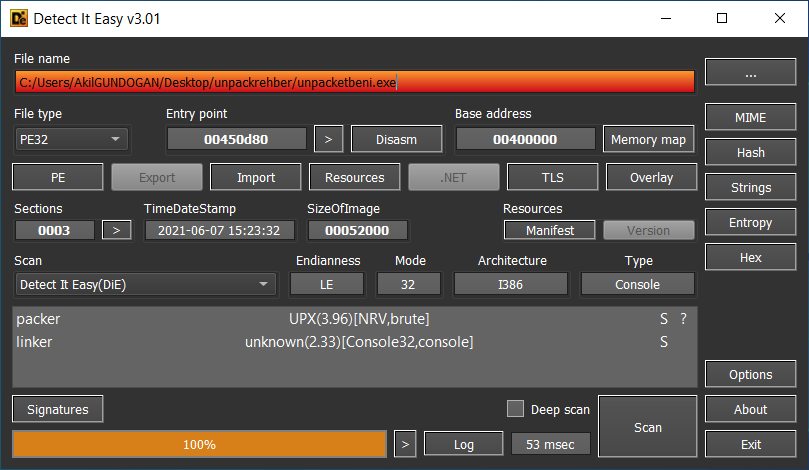This screenshot has height=470, width=809.
Task: Click the S button on the packer row
Action: click(x=664, y=319)
